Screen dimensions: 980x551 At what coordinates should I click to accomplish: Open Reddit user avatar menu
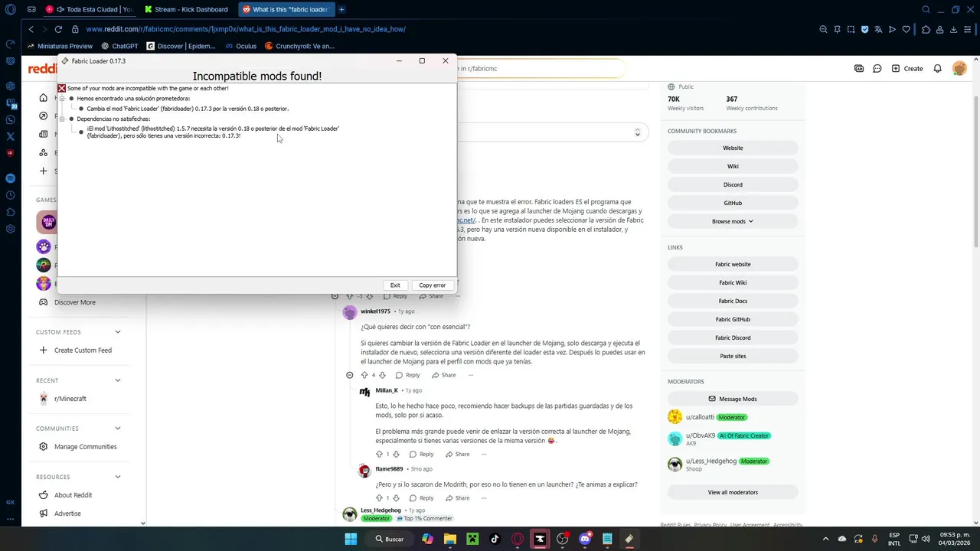959,68
